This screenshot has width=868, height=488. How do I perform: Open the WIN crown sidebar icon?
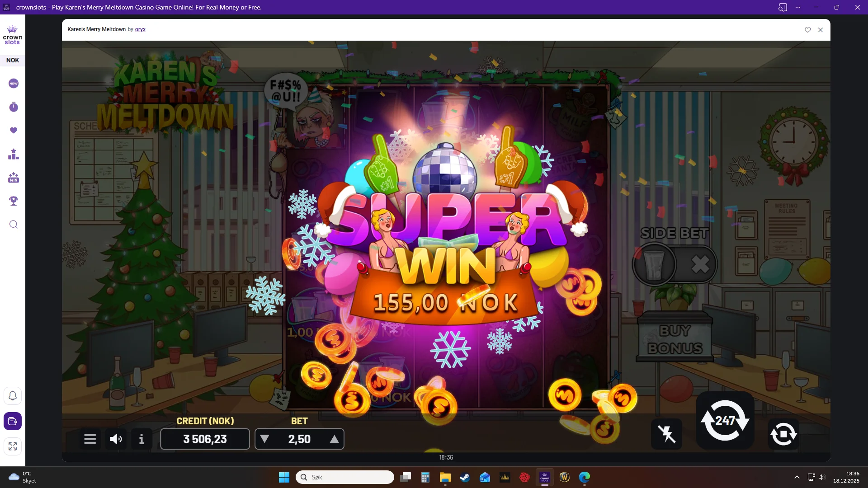(14, 178)
